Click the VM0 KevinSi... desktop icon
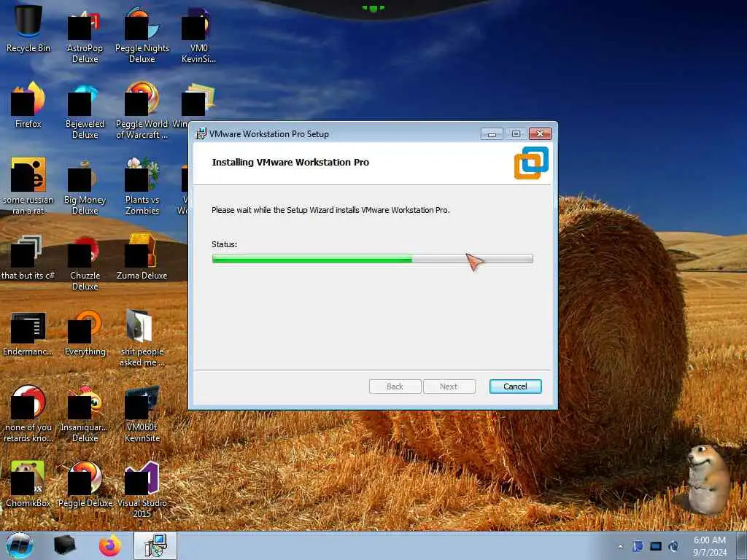The width and height of the screenshot is (747, 560). [198, 36]
